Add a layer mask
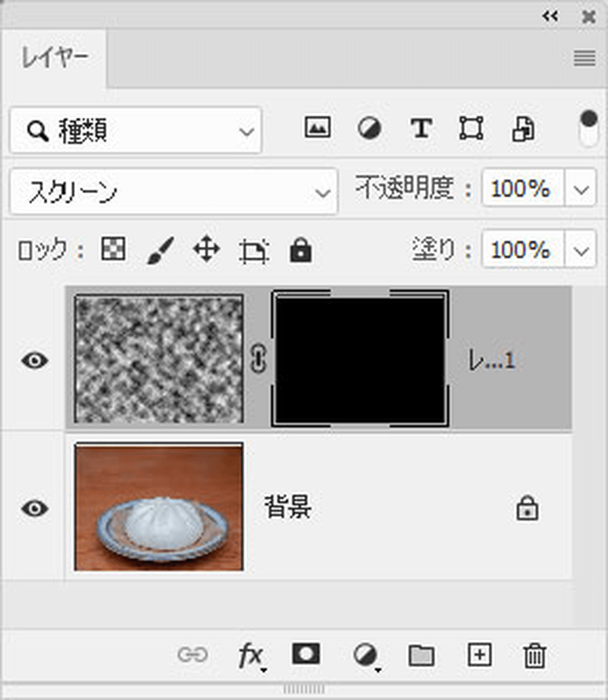 coord(306,654)
